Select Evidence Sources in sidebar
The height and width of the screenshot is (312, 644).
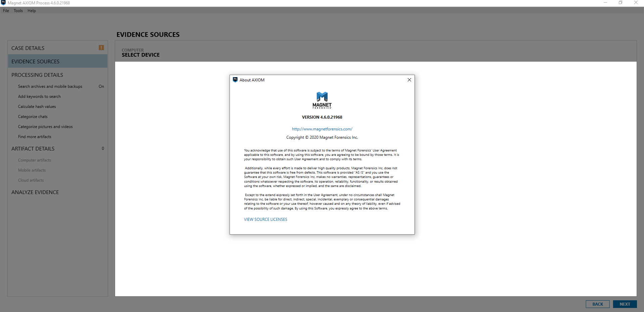pos(58,61)
